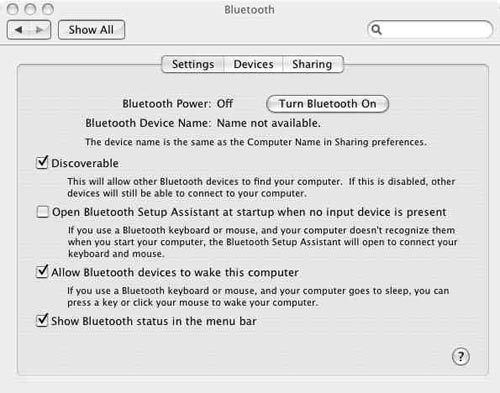Uncheck the Discoverable checkbox
Image resolution: width=500 pixels, height=393 pixels.
42,163
